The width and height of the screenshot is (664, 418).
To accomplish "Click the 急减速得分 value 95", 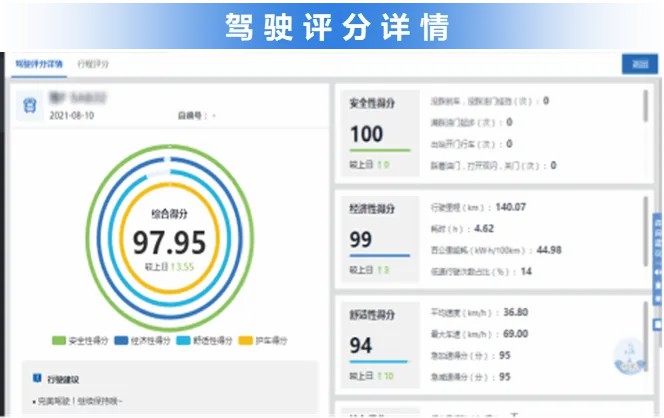I will tap(505, 376).
